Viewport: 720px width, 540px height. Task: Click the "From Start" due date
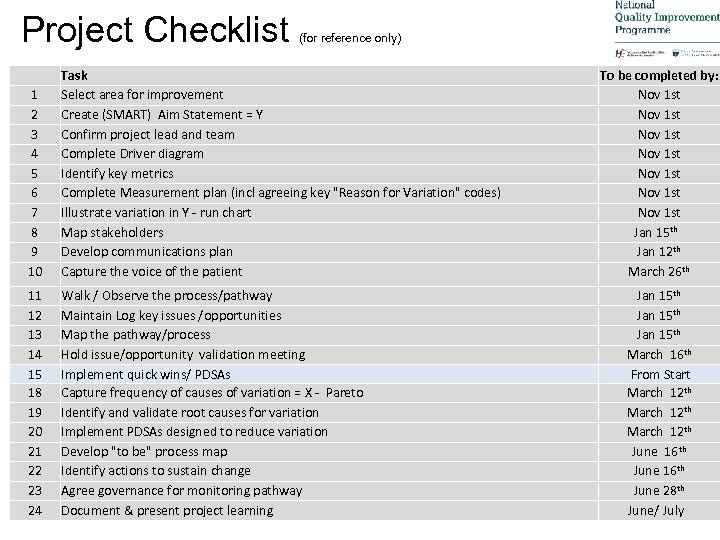(658, 373)
